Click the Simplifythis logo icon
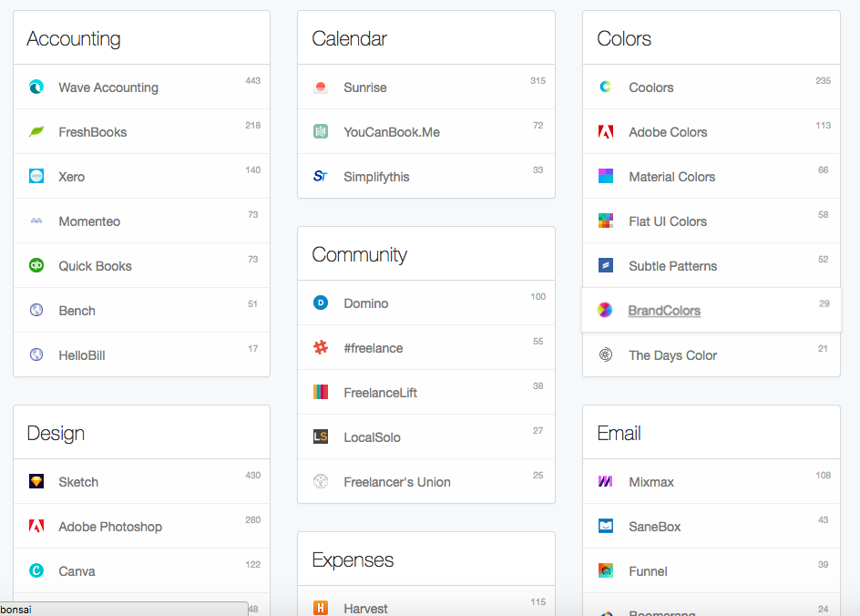Screen dimensions: 860x616 pyautogui.click(x=321, y=176)
